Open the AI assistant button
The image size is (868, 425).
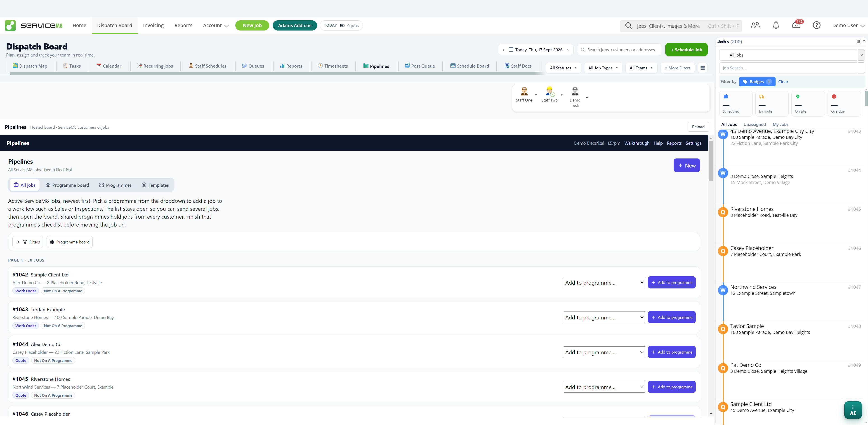tap(853, 410)
